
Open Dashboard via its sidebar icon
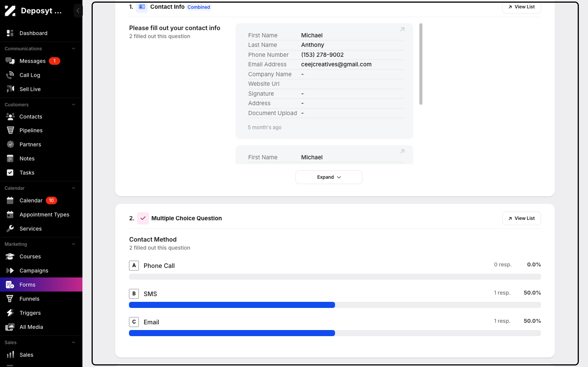point(10,33)
